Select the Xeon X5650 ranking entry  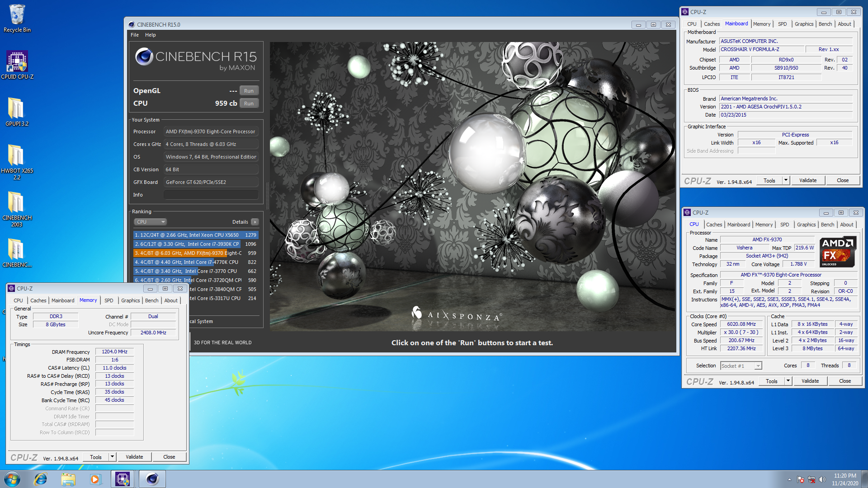195,235
